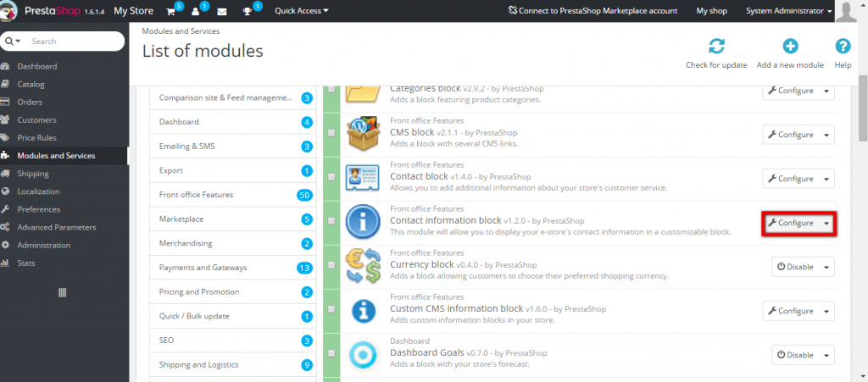Screen dimensions: 868x382
Task: Open Modules and Services menu item
Action: [x=64, y=156]
